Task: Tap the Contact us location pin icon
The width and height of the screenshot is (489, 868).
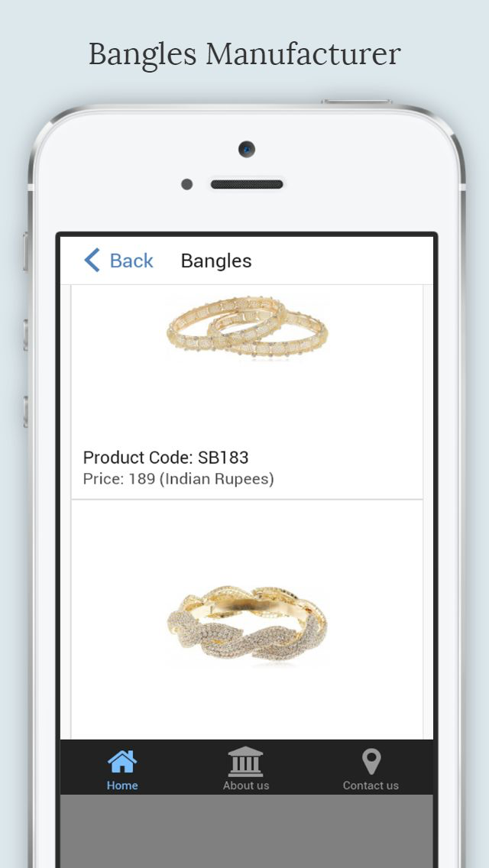Action: (371, 762)
